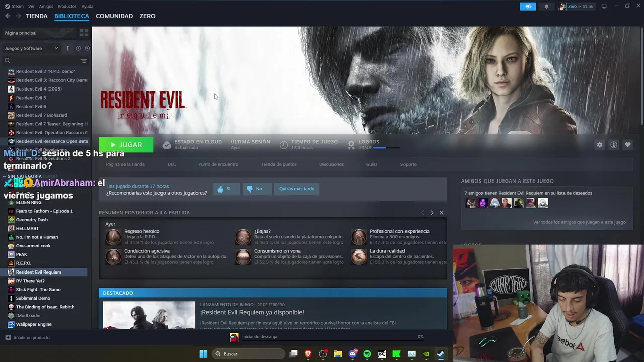Open La dura realidad achievement icon

359,257
